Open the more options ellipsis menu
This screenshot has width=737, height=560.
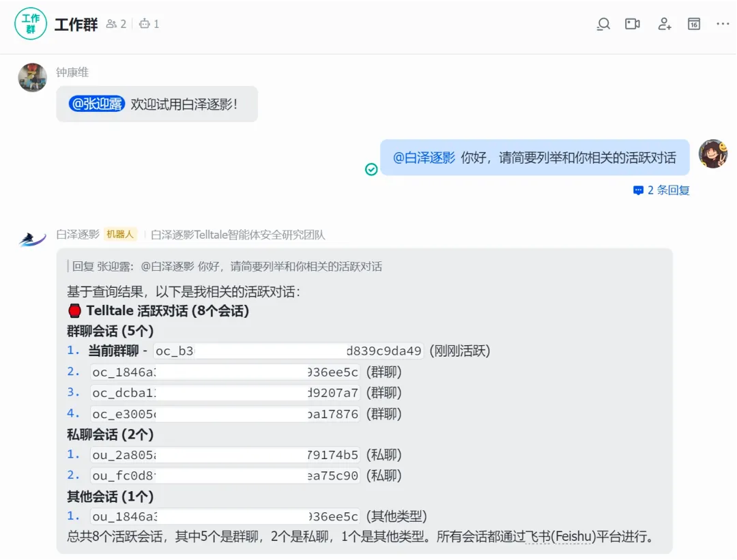point(723,24)
